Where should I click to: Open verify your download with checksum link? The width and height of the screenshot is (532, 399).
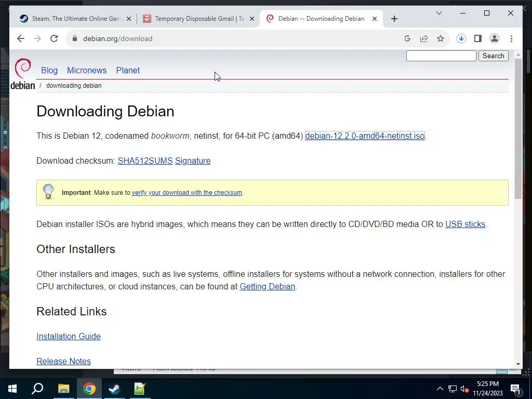(187, 193)
